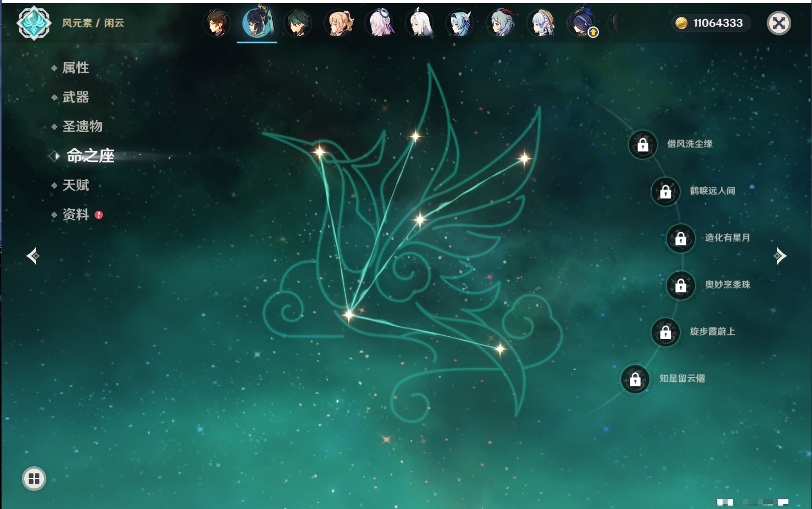Viewport: 812px width, 509px height.
Task: Click the lock icon beside 旋步霞蔚上
Action: [x=665, y=332]
